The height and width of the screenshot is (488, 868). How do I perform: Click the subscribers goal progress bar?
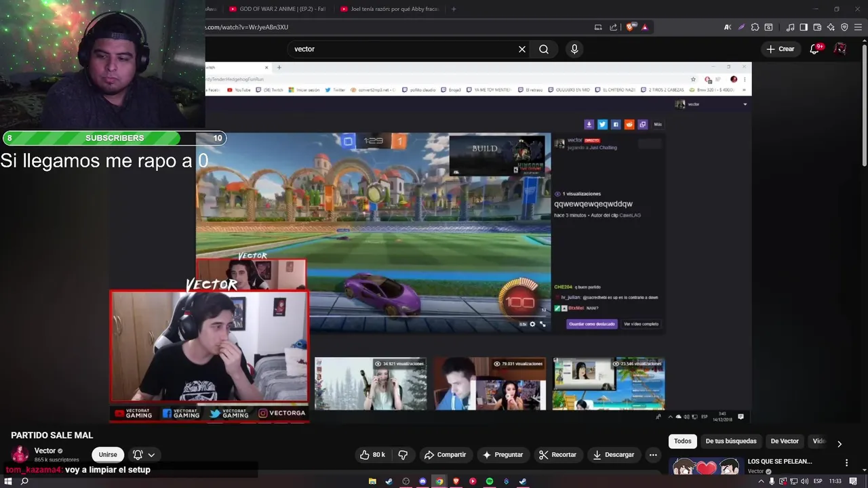(115, 138)
